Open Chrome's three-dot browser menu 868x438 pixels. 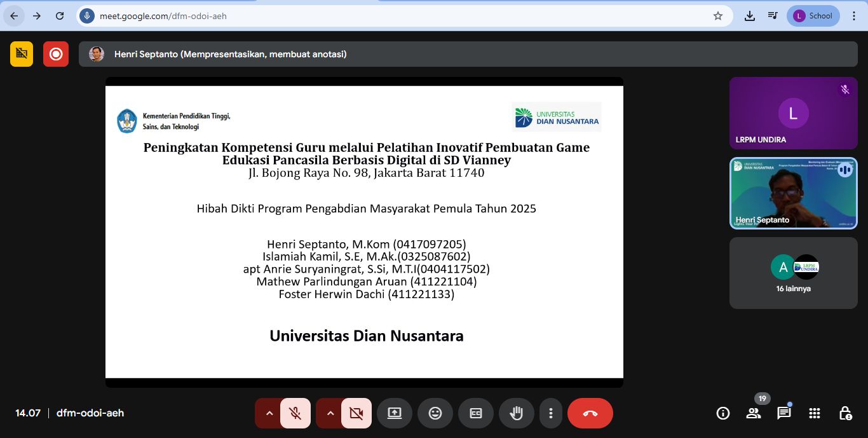tap(854, 16)
